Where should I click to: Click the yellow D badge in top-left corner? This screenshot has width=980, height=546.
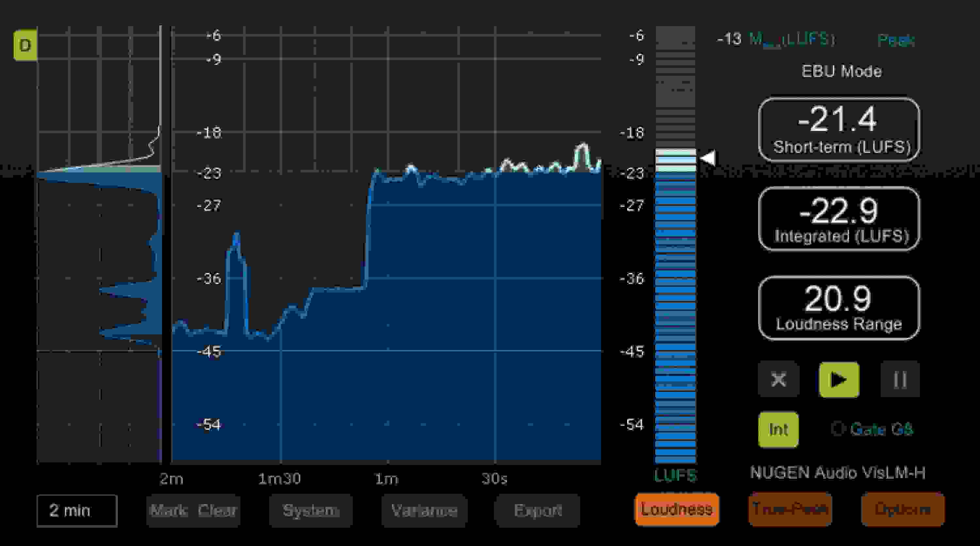point(25,46)
